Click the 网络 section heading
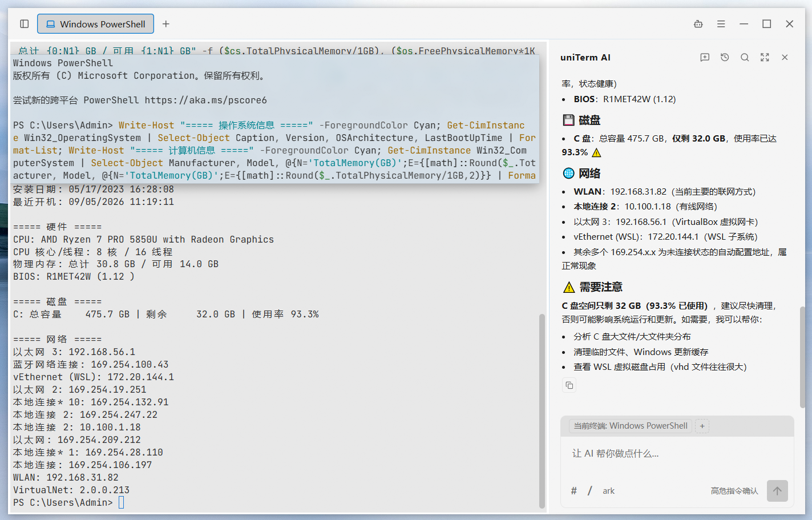812x520 pixels. (589, 174)
